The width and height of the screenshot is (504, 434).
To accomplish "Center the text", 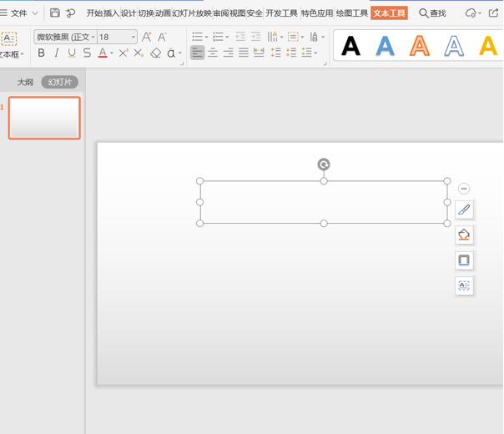I will 213,53.
